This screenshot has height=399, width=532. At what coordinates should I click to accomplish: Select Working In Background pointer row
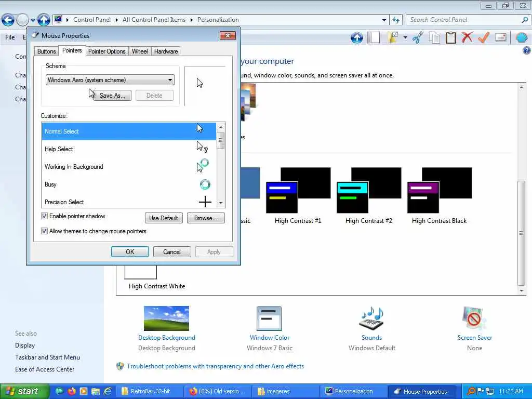(x=129, y=167)
